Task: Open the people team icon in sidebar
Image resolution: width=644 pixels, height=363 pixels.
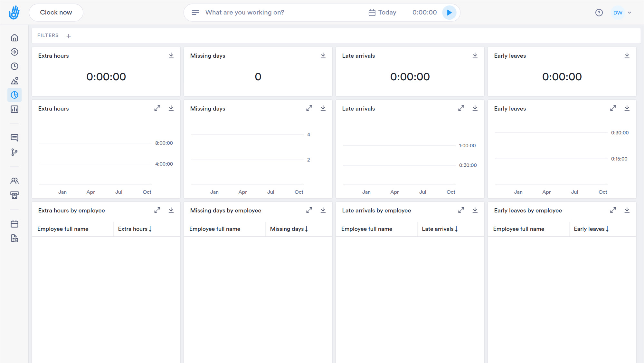Action: 14,181
